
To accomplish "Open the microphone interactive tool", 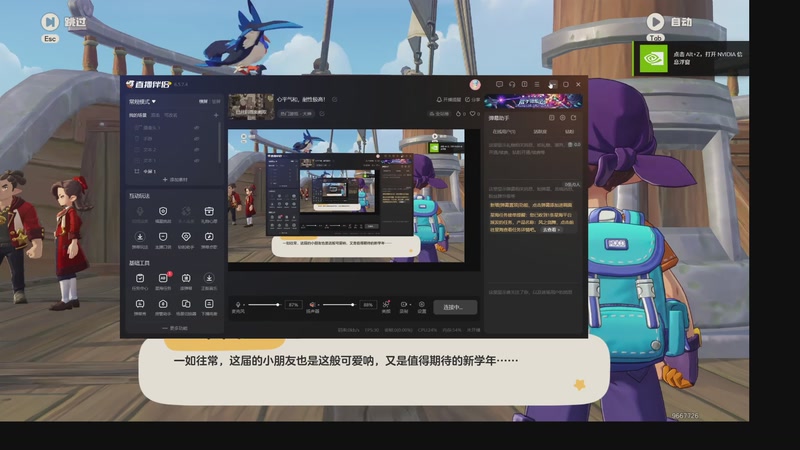I will click(140, 214).
